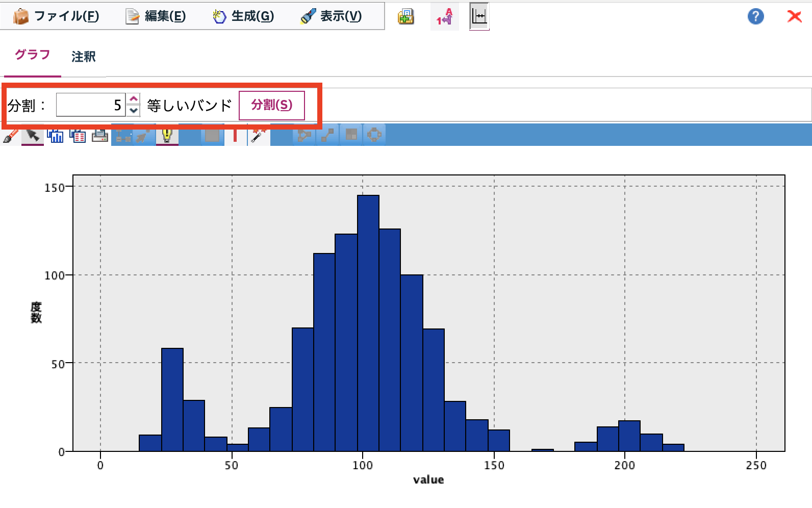Screen dimensions: 812x508
Task: Click the 1-to-A field label display icon
Action: click(444, 17)
